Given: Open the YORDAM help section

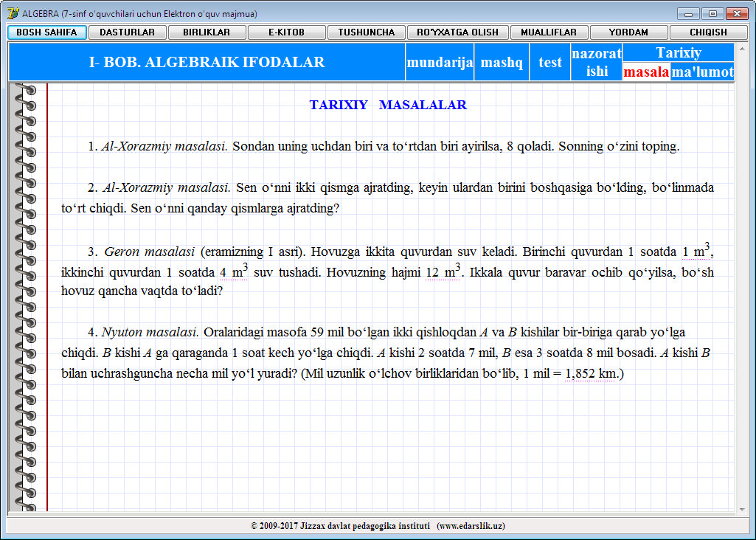Looking at the screenshot, I should [x=628, y=32].
